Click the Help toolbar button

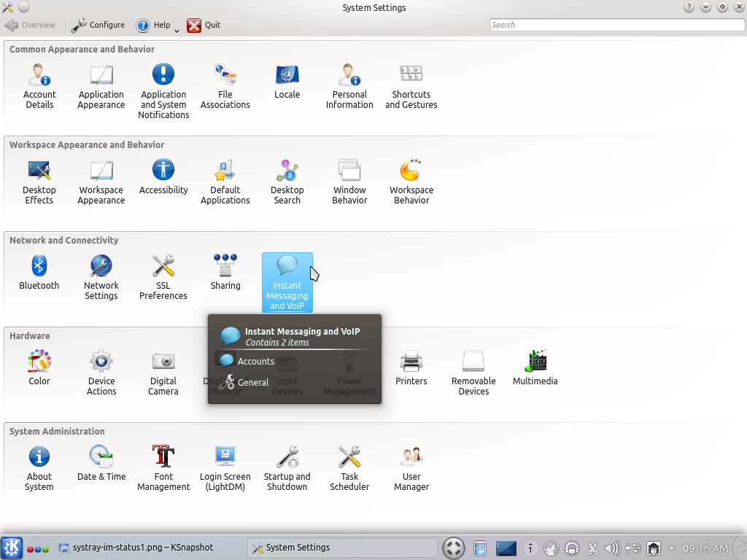click(153, 25)
